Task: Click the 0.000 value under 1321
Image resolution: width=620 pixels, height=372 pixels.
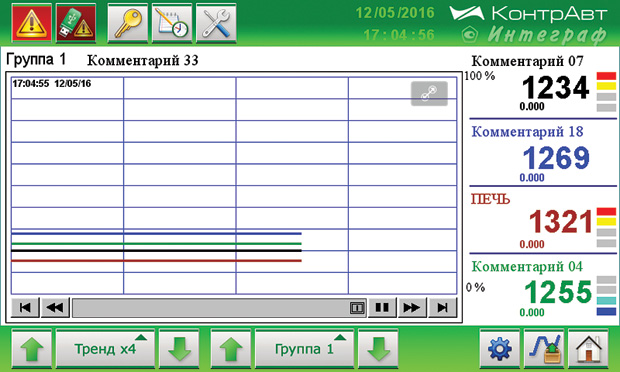Action: (532, 244)
